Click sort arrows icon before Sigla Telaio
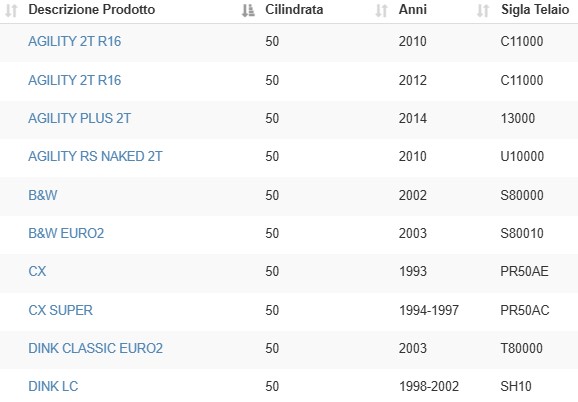 [x=483, y=11]
